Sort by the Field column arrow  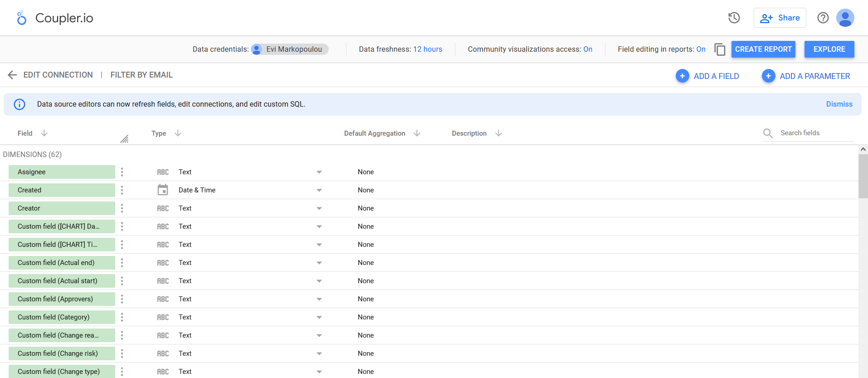point(44,133)
